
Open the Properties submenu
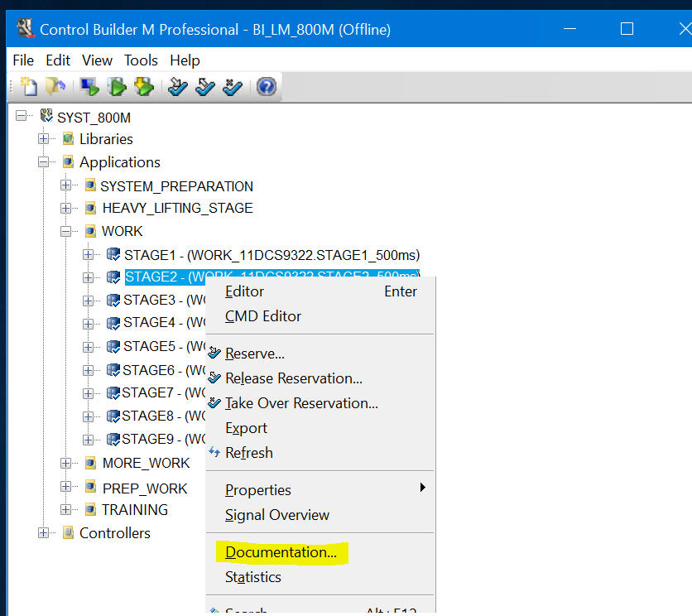pyautogui.click(x=257, y=489)
